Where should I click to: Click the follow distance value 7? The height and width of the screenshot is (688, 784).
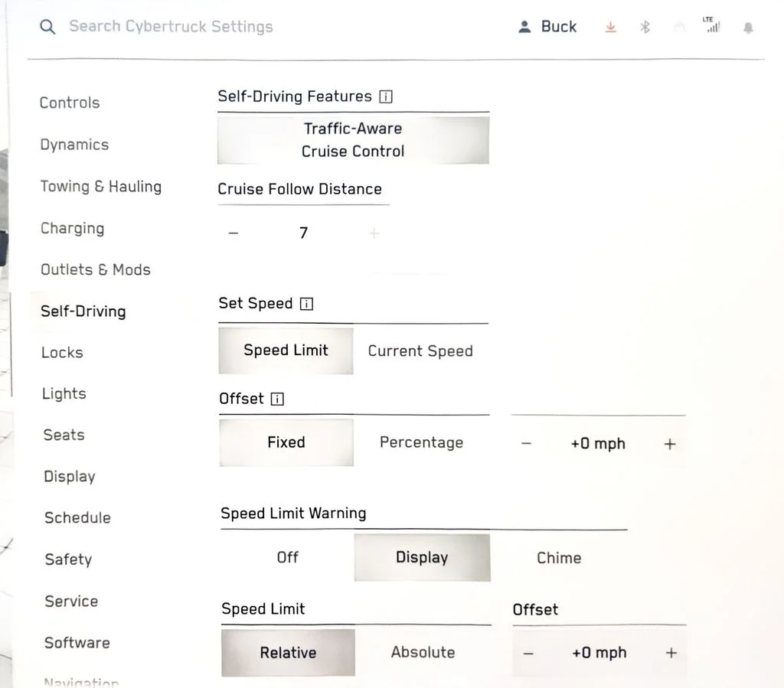[x=303, y=233]
